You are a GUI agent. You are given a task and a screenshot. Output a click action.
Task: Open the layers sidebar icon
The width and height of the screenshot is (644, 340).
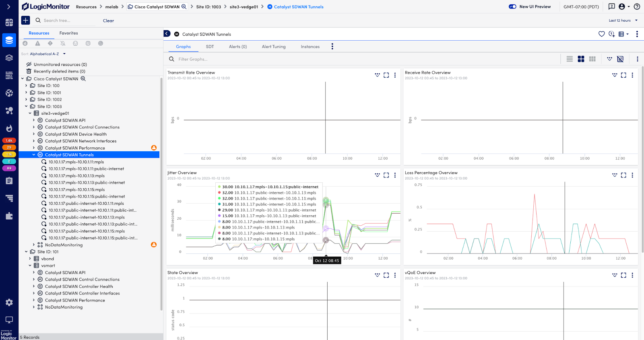[9, 58]
